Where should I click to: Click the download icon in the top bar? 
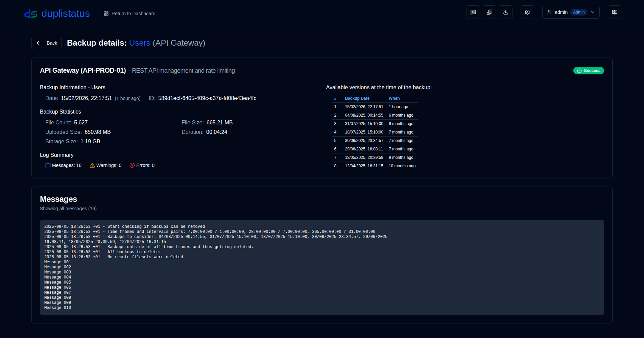click(x=506, y=12)
